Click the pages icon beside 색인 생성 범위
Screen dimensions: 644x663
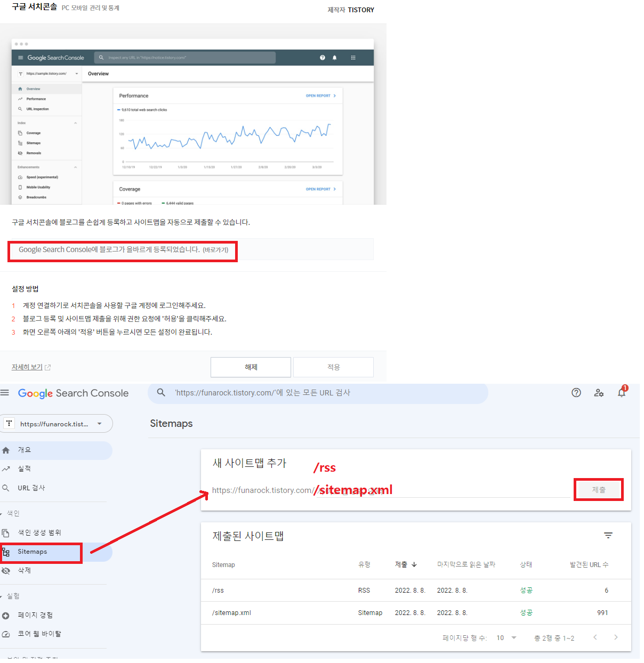[x=6, y=533]
